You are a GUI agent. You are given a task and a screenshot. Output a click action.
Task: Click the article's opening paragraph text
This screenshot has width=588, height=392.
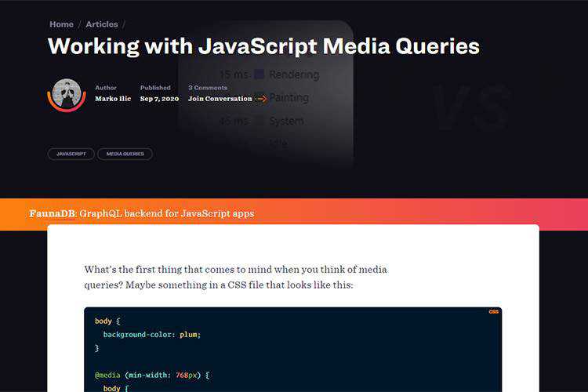tap(235, 277)
